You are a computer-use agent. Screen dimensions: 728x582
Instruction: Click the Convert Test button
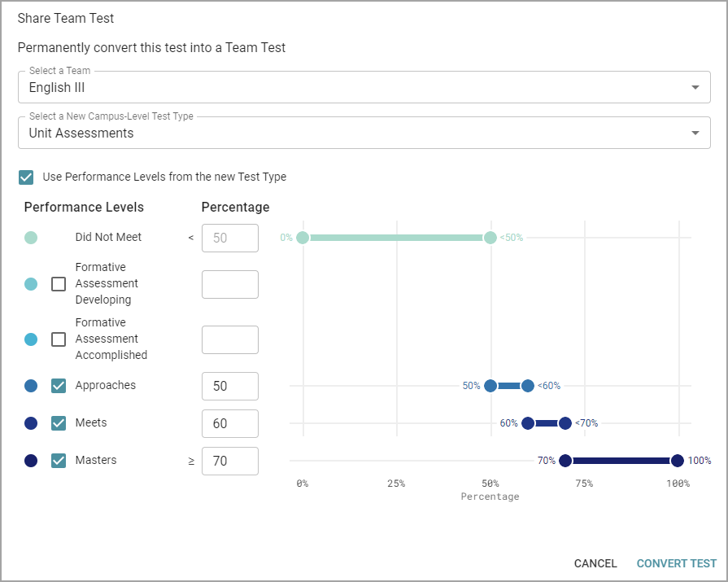(676, 563)
